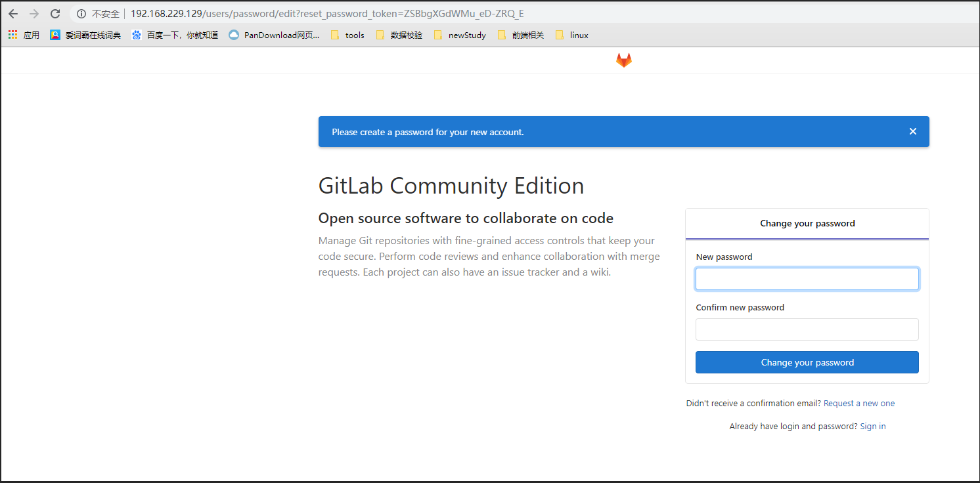Click the GitLab Community Edition heading
This screenshot has height=483, width=980.
tap(451, 186)
